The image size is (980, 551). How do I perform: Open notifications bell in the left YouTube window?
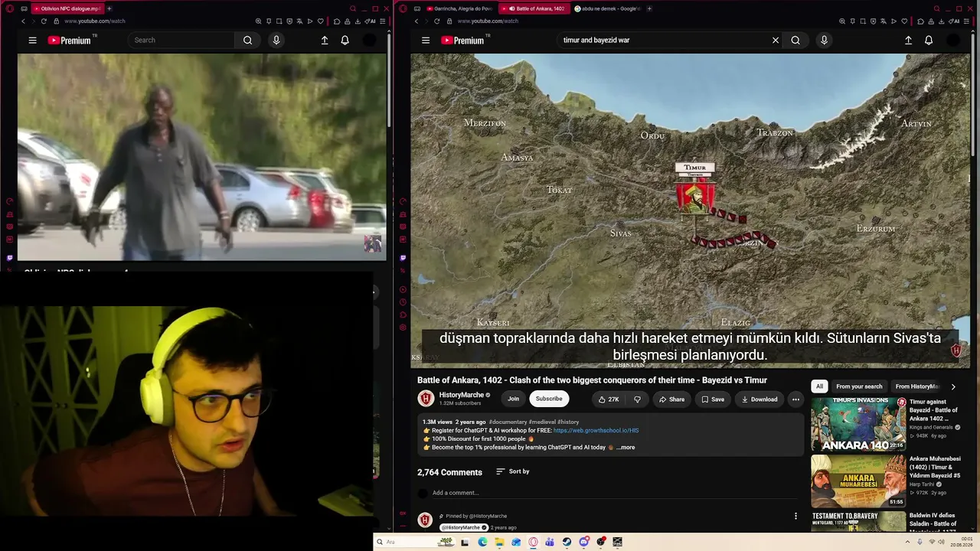pos(345,41)
